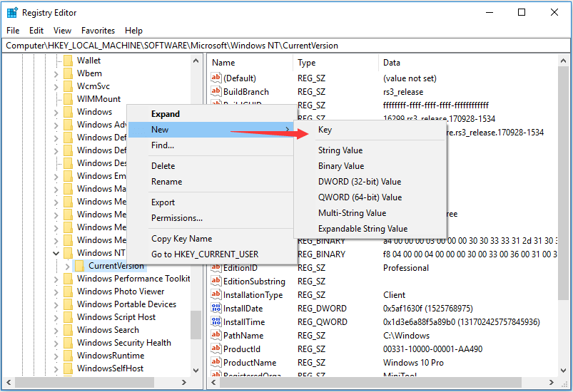Choose String Value in New submenu

click(370, 150)
